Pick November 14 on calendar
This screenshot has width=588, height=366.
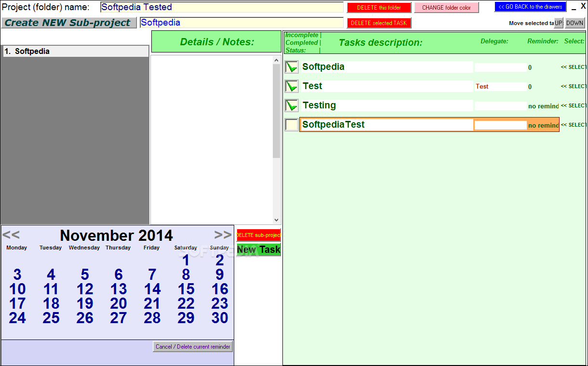click(152, 289)
